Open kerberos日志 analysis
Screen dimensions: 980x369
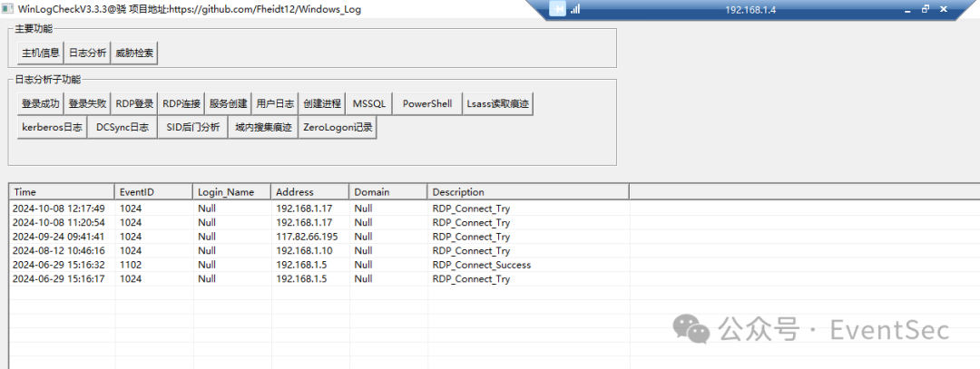[x=52, y=128]
